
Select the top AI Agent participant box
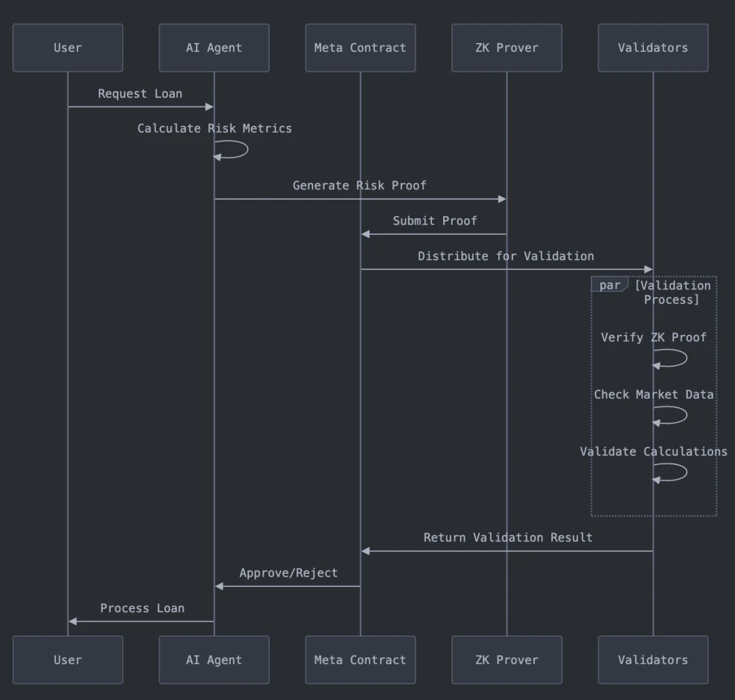click(214, 48)
